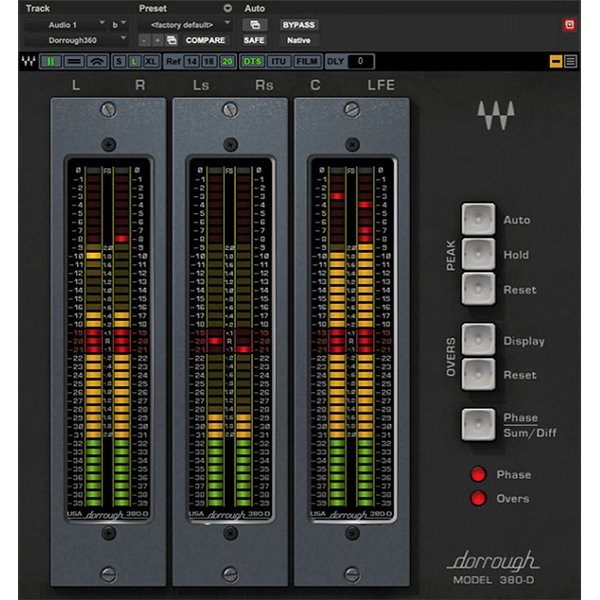Click the large Waves logo on the panel
This screenshot has width=600, height=600.
(496, 115)
